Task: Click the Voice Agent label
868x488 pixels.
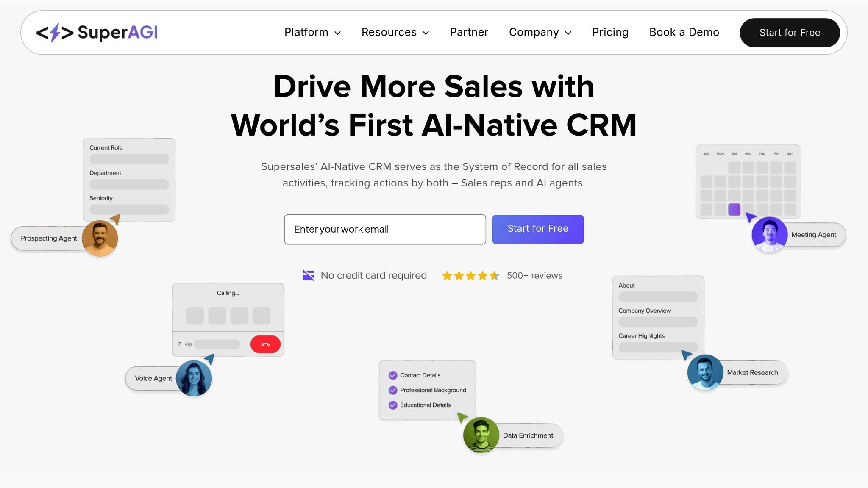Action: pyautogui.click(x=153, y=378)
